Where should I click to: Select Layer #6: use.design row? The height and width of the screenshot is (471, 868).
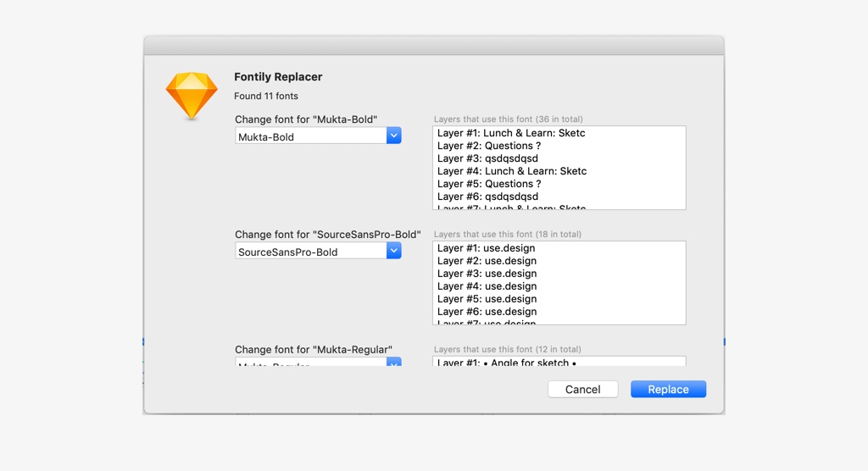(x=559, y=312)
